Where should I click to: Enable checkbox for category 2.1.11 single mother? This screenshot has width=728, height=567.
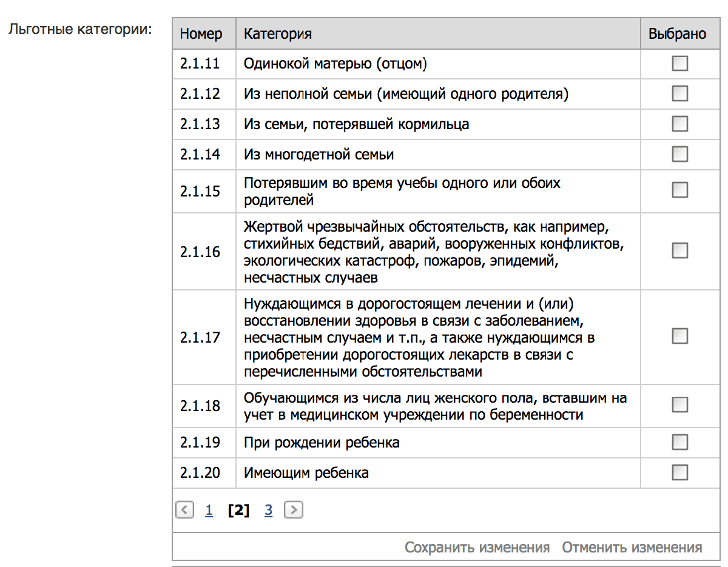pyautogui.click(x=680, y=63)
